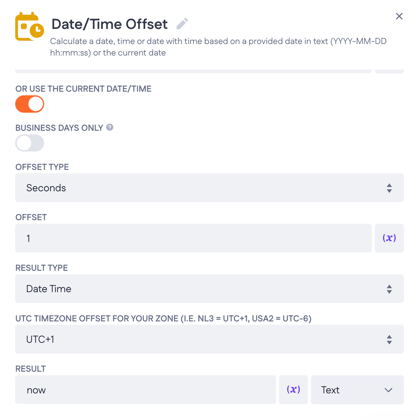Open the Offset Type dropdown showing Seconds
This screenshot has height=420, width=419.
209,188
